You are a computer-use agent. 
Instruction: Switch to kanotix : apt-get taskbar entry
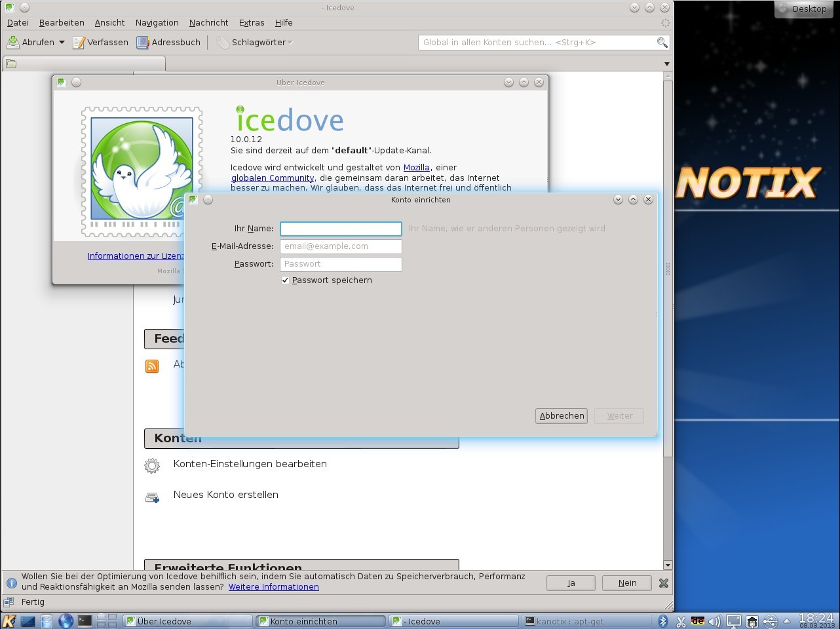[587, 621]
